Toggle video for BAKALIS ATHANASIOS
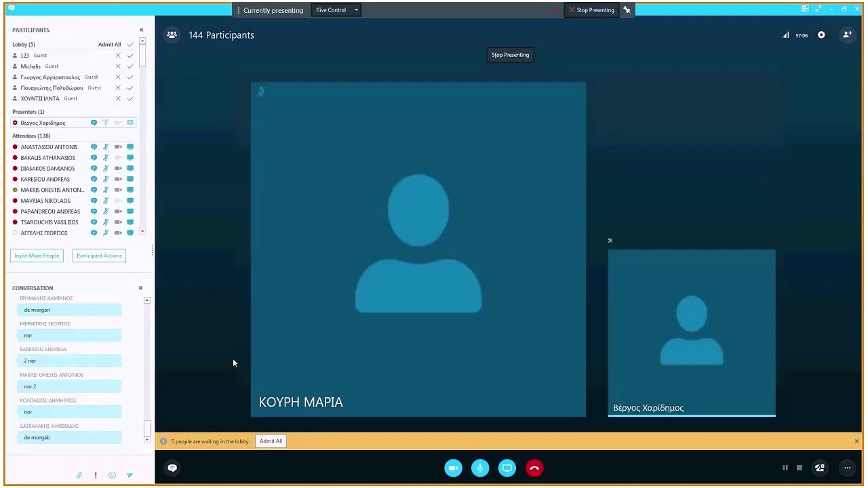This screenshot has width=868, height=488. pos(118,158)
